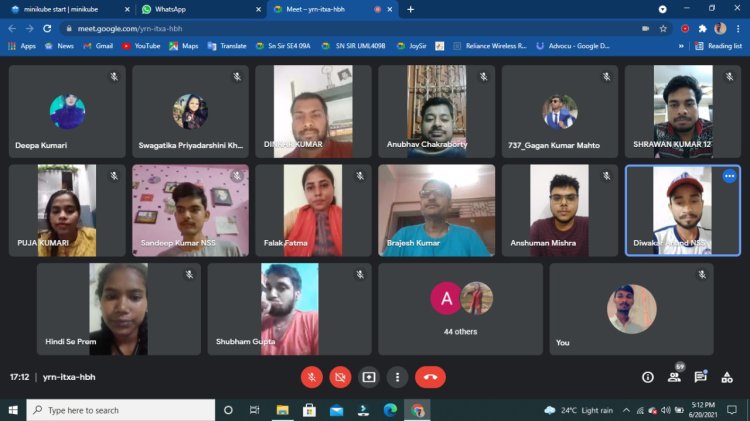The image size is (750, 421).
Task: Select Brajesh Kumar's video tile
Action: tap(436, 211)
